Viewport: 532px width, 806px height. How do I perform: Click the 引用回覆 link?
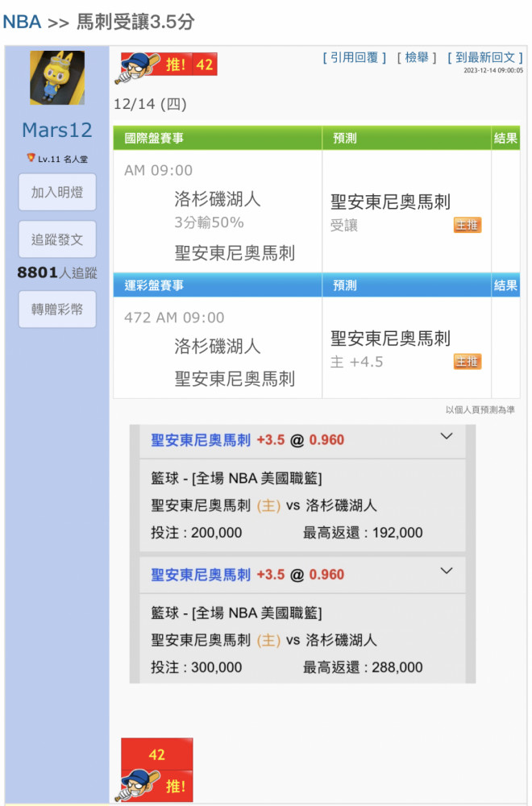click(x=354, y=57)
